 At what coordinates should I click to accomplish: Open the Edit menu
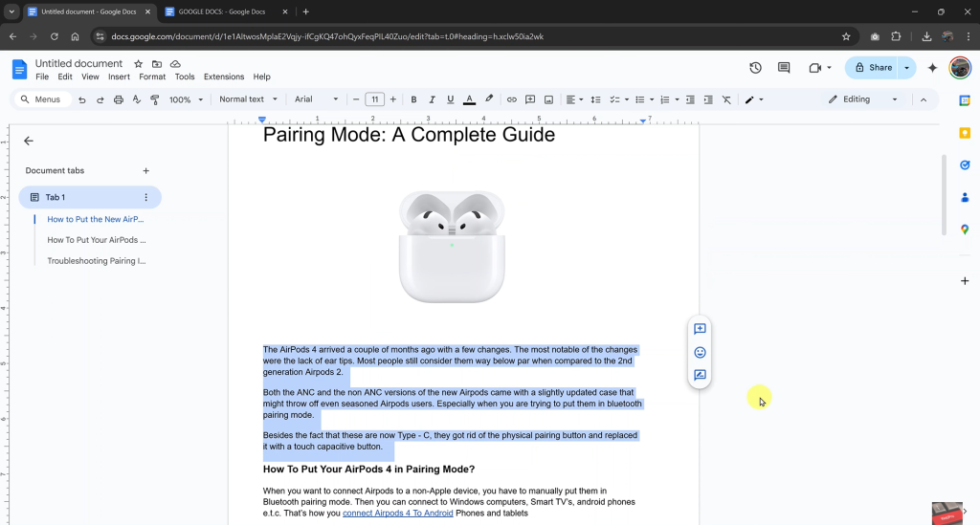65,77
